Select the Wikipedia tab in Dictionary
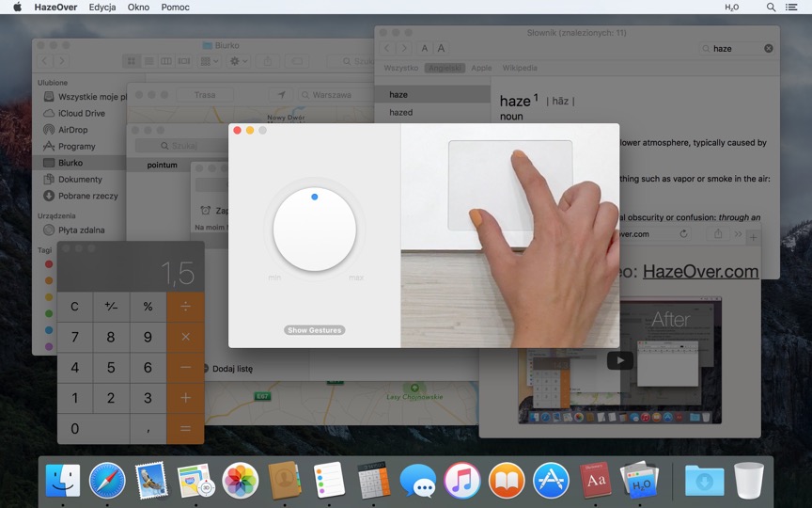 pyautogui.click(x=520, y=68)
